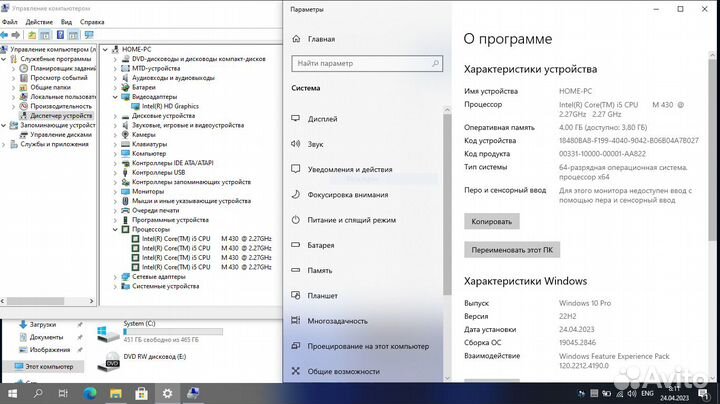This screenshot has width=720, height=404.
Task: Expand the Клавиатуры node
Action: tap(115, 144)
